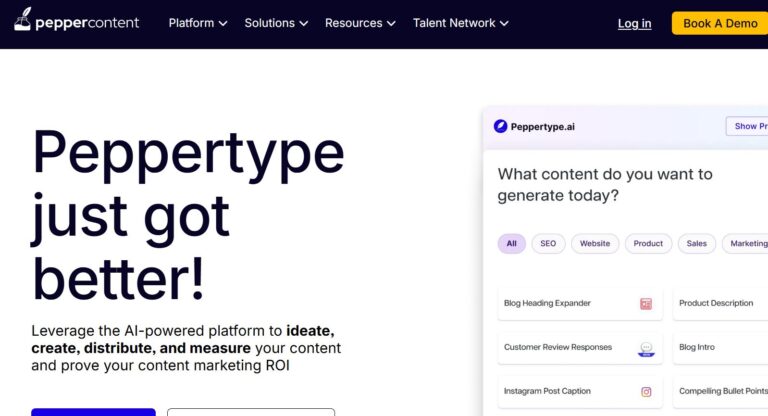768x416 pixels.
Task: Click the Instagram logo icon
Action: pyautogui.click(x=646, y=392)
